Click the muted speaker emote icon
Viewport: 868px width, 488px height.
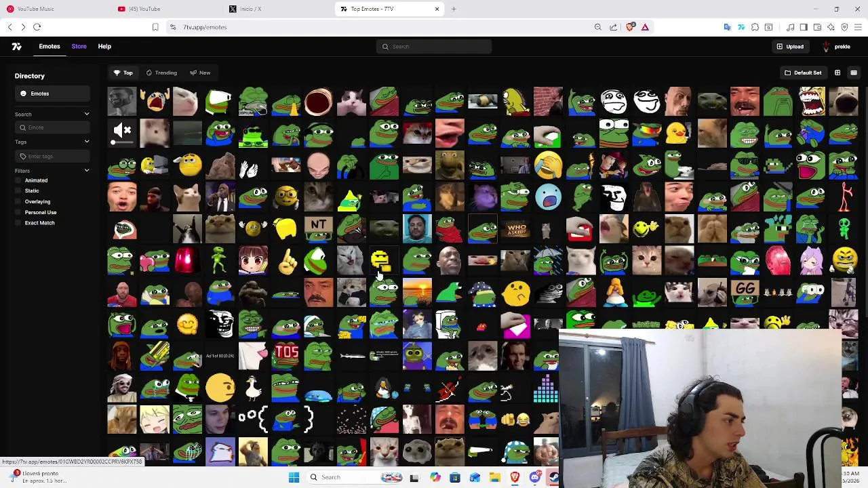(x=122, y=130)
